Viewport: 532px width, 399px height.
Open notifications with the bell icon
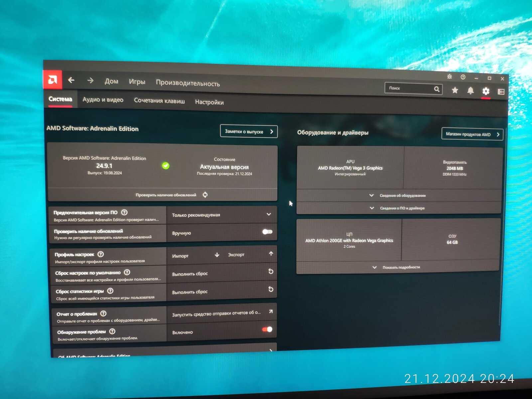tap(470, 90)
